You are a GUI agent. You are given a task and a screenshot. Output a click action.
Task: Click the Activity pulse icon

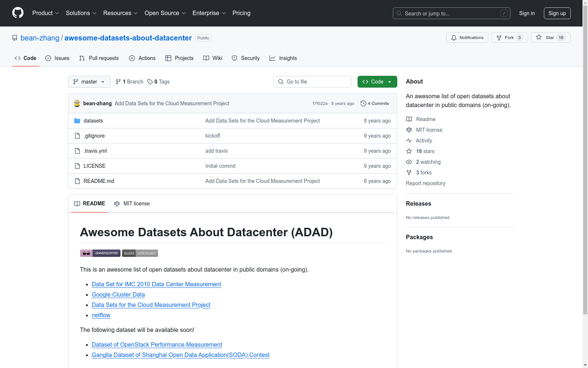409,141
